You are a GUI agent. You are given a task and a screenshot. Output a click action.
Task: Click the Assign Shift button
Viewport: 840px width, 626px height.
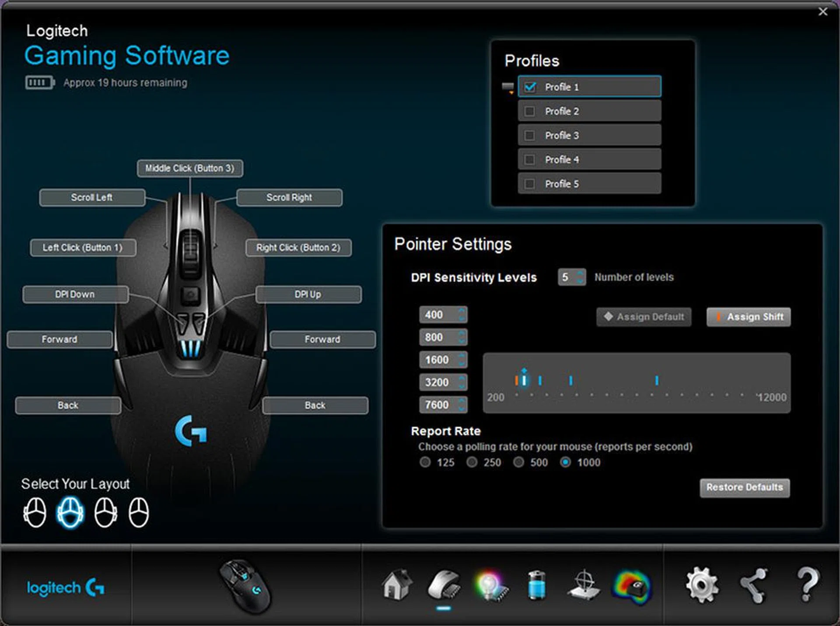[x=749, y=317]
